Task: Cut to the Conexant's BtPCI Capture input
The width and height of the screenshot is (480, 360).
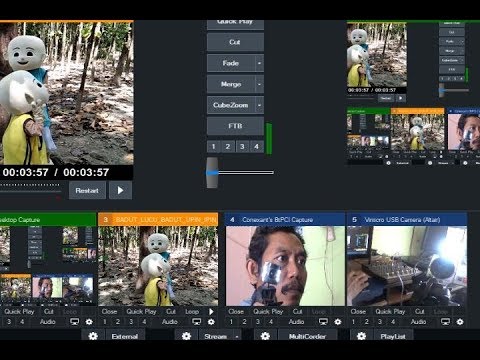Action: [297, 312]
